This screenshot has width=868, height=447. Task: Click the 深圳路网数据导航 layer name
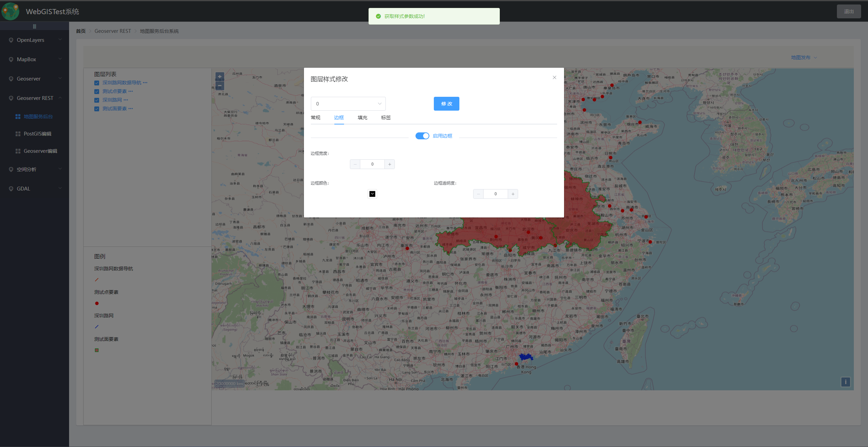click(x=122, y=83)
